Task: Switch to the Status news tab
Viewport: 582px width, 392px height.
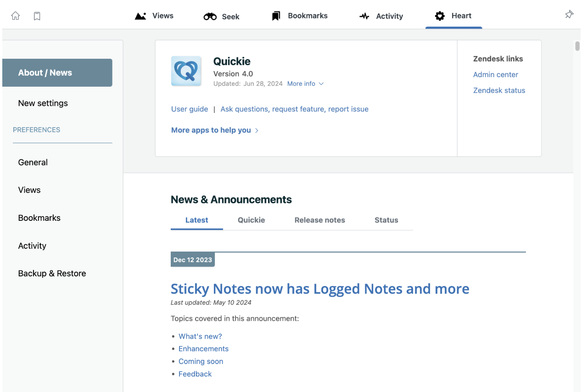Action: click(386, 220)
